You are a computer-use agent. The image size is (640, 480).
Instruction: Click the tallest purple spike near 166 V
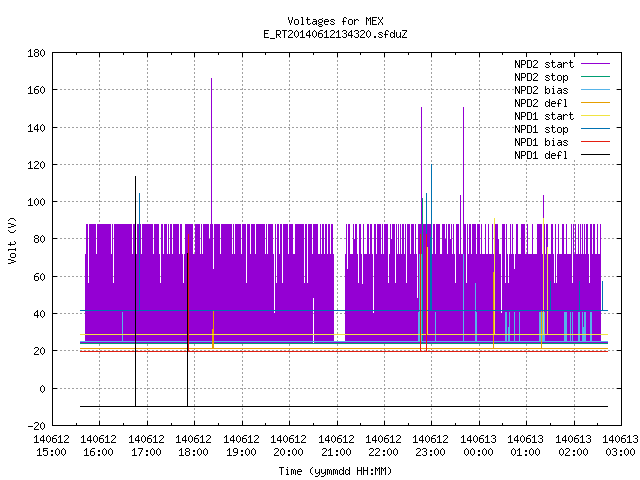pos(211,151)
